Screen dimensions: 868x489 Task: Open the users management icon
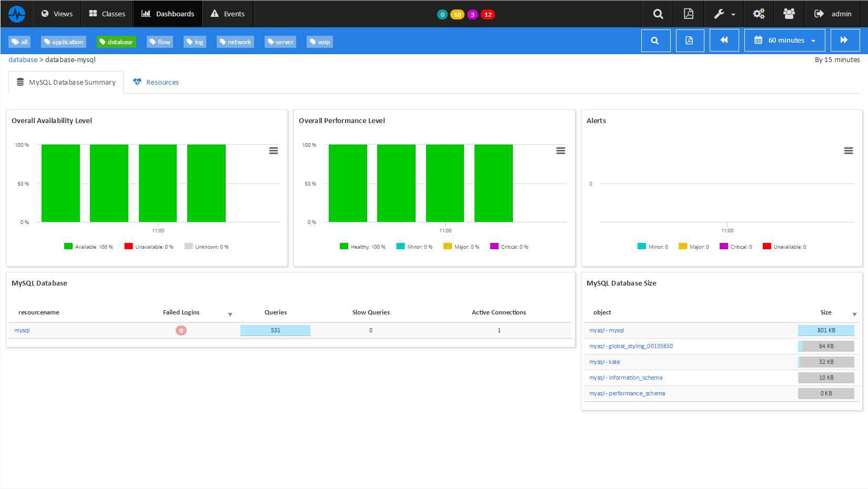click(789, 14)
